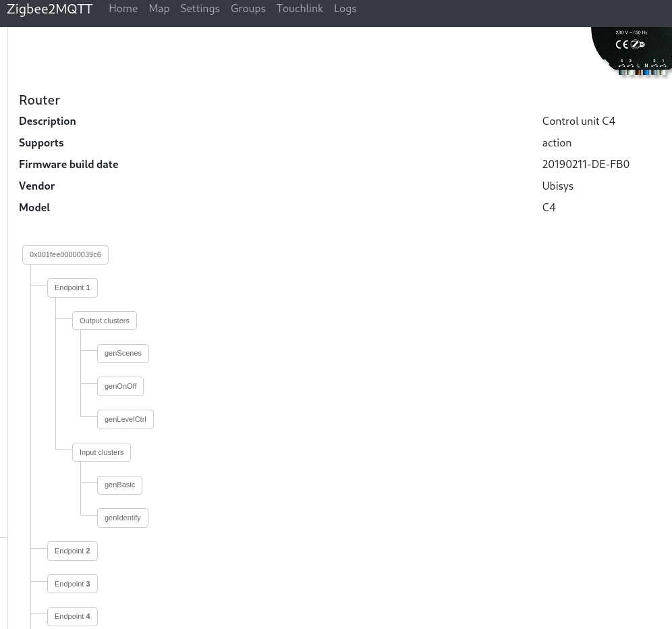This screenshot has width=672, height=629.
Task: Select the genOnOff cluster
Action: (120, 386)
